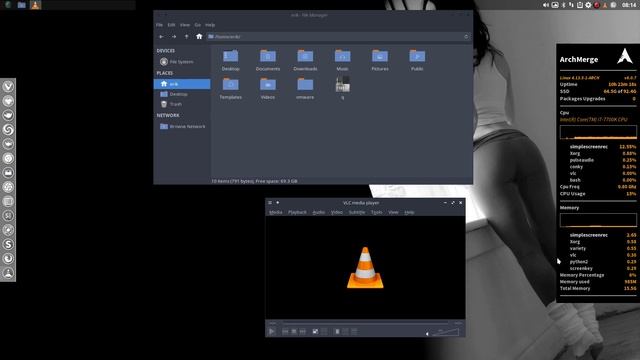Open Playback menu in VLC
Screen dimensions: 640x360
(297, 212)
